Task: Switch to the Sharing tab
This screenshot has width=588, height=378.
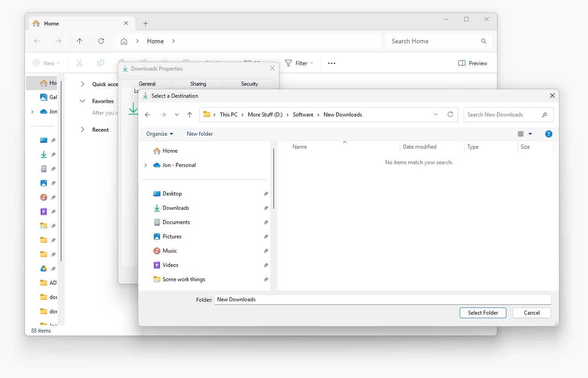Action: coord(198,84)
